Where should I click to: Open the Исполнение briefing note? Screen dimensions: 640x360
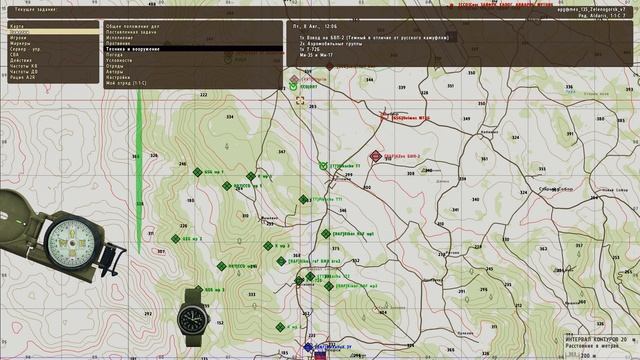(119, 38)
